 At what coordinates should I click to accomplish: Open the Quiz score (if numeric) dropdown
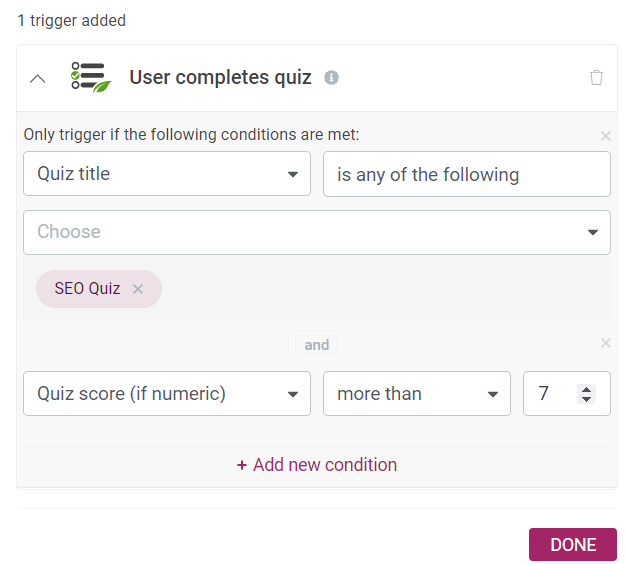167,394
